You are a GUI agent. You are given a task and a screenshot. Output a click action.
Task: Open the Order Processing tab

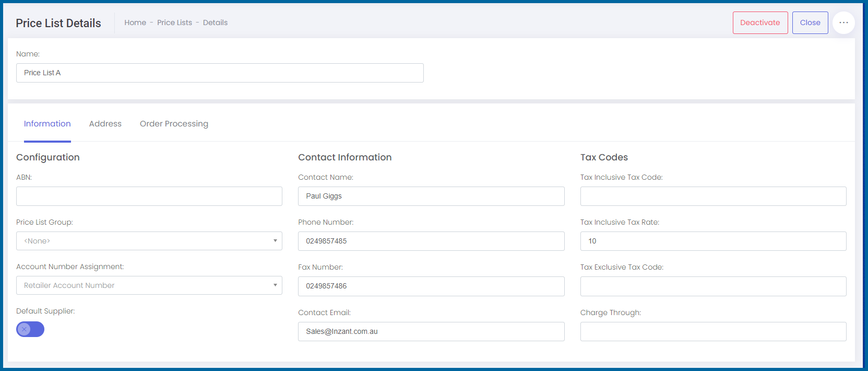click(x=174, y=124)
